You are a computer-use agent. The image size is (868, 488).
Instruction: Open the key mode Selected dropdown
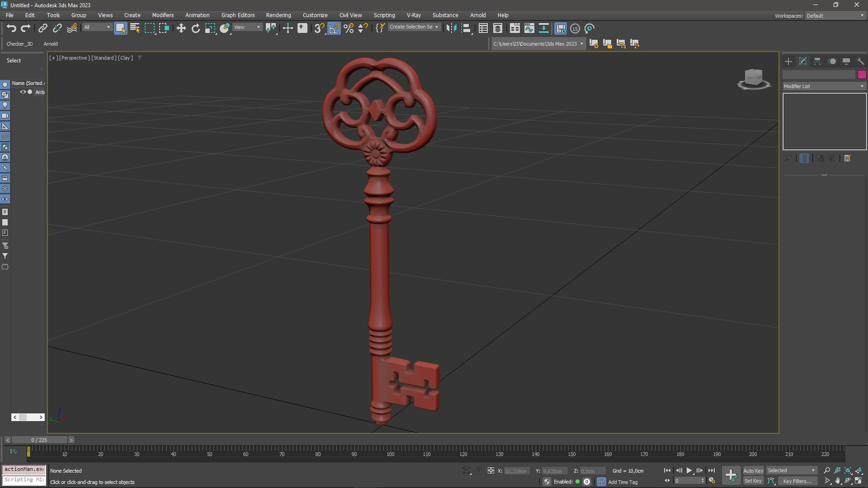click(791, 471)
